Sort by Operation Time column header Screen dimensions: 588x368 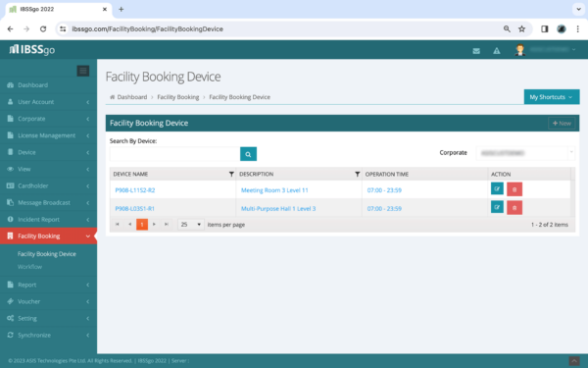click(x=387, y=174)
